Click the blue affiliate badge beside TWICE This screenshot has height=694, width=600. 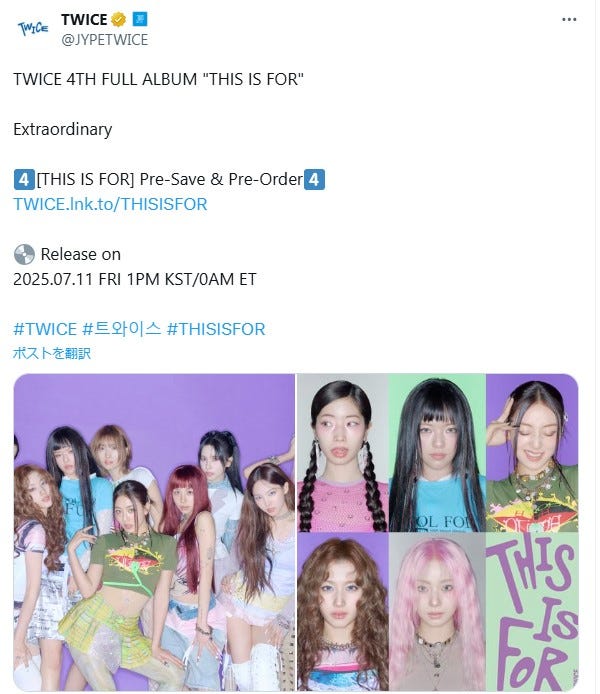point(140,19)
